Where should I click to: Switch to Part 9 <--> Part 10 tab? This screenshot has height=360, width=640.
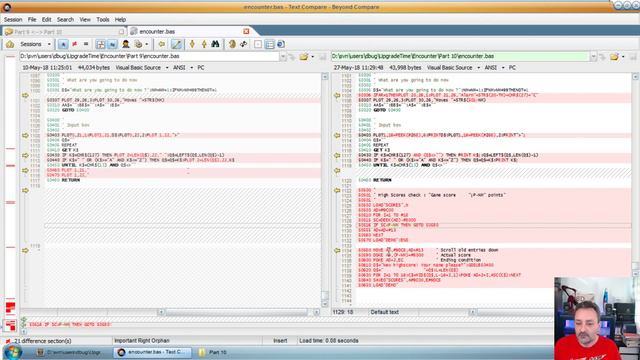tap(64, 31)
